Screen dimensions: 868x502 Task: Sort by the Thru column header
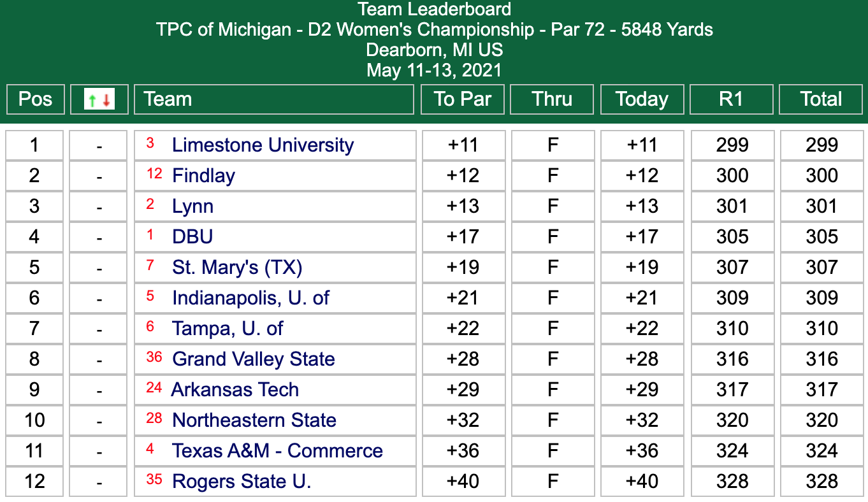[x=551, y=99]
